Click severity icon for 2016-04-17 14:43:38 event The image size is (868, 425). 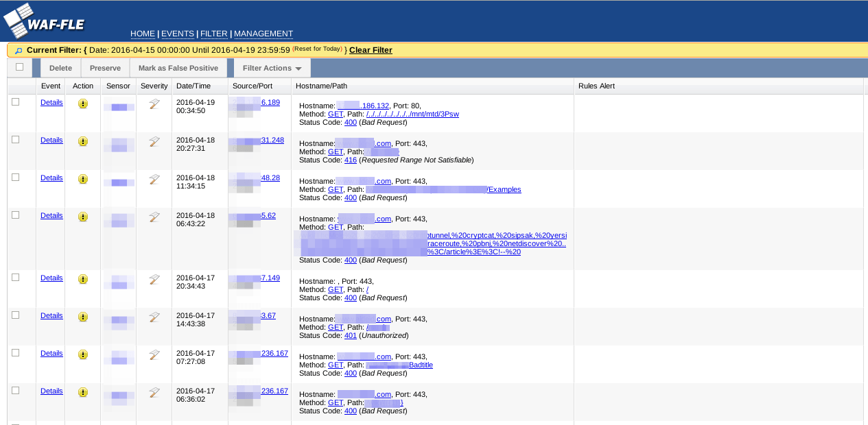click(154, 317)
